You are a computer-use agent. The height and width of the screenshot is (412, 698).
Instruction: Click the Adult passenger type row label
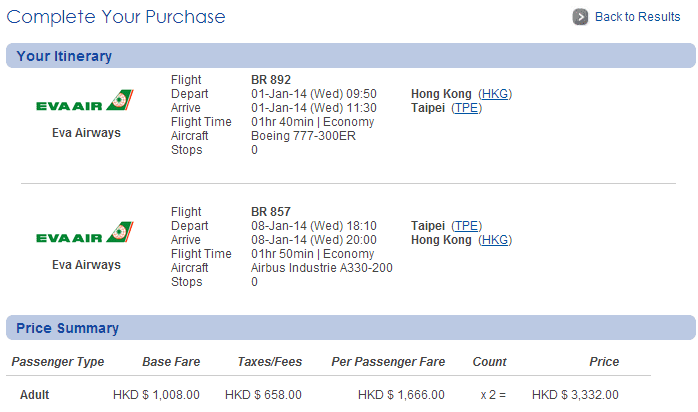34,395
